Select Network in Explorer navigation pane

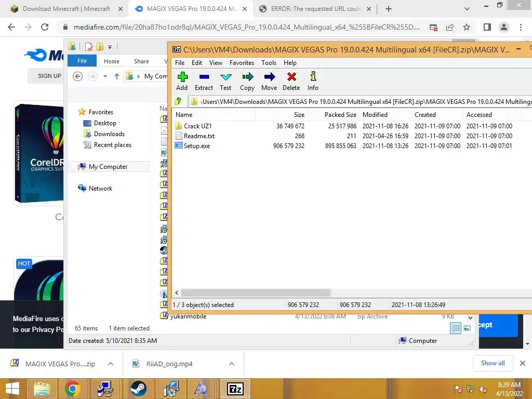[100, 188]
